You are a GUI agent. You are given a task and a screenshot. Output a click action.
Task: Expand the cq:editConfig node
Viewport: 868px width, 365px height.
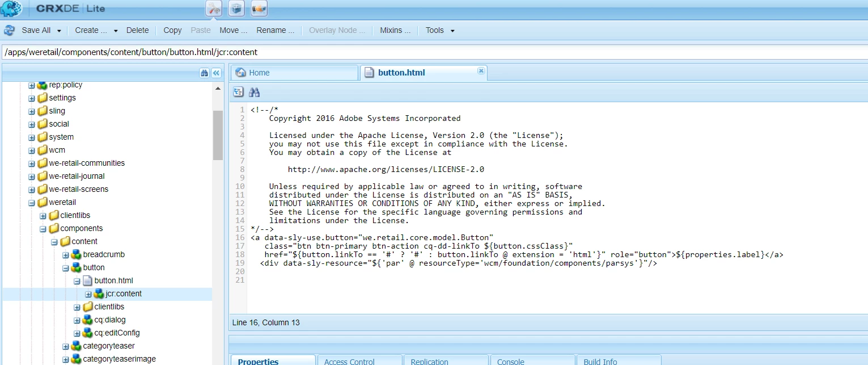coord(77,333)
